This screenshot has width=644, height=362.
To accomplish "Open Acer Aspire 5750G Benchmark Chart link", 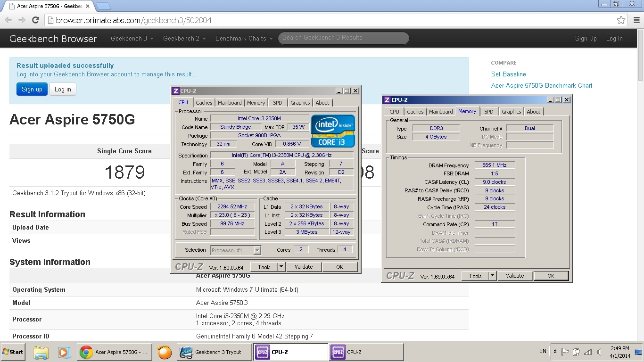I will point(542,85).
